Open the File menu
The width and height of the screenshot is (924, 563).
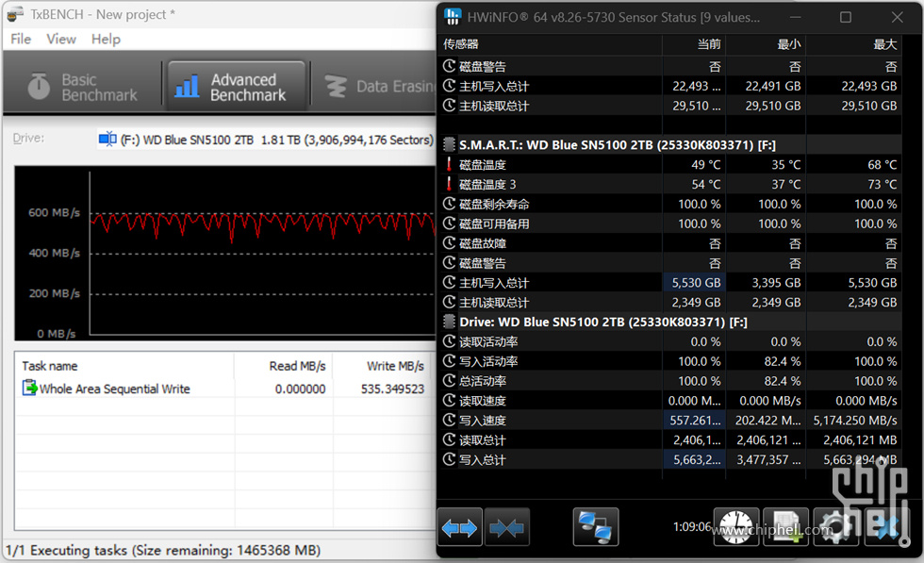click(21, 39)
